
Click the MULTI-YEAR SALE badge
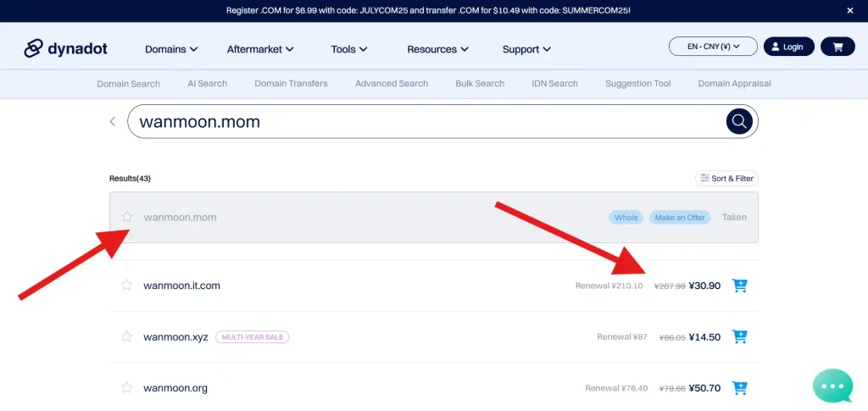coord(253,337)
